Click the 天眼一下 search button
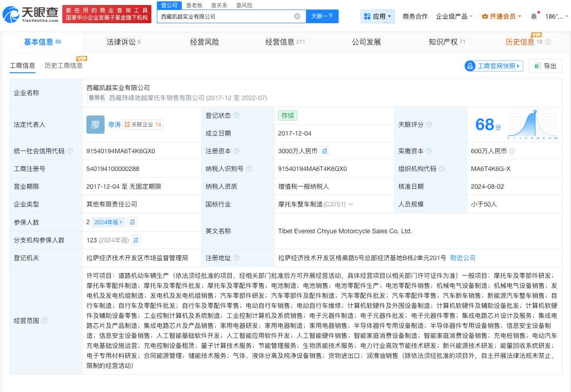The image size is (571, 392). click(x=323, y=16)
